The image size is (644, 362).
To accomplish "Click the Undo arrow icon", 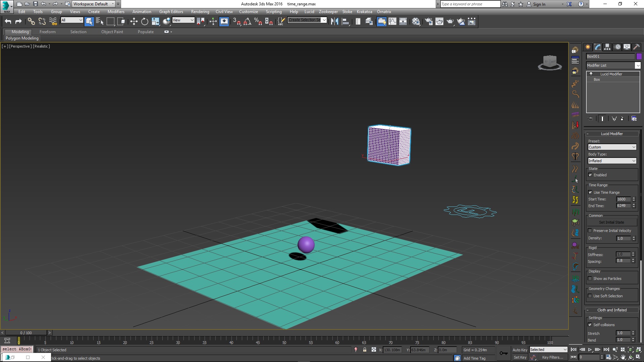I will tap(8, 22).
